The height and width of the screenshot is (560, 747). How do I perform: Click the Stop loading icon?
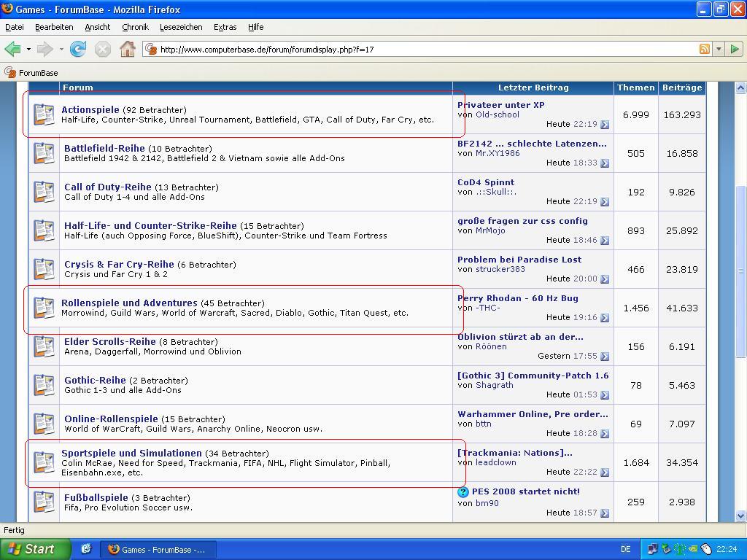tap(102, 49)
